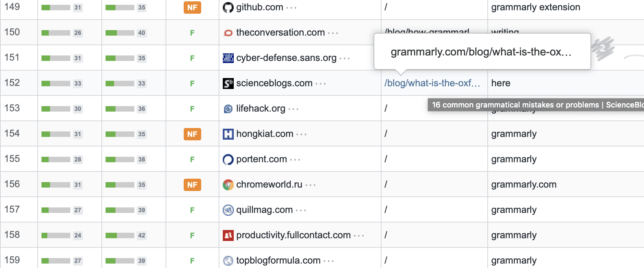Expand the options dots next to lifehack.org
Screen dimensions: 644x268
(x=293, y=109)
